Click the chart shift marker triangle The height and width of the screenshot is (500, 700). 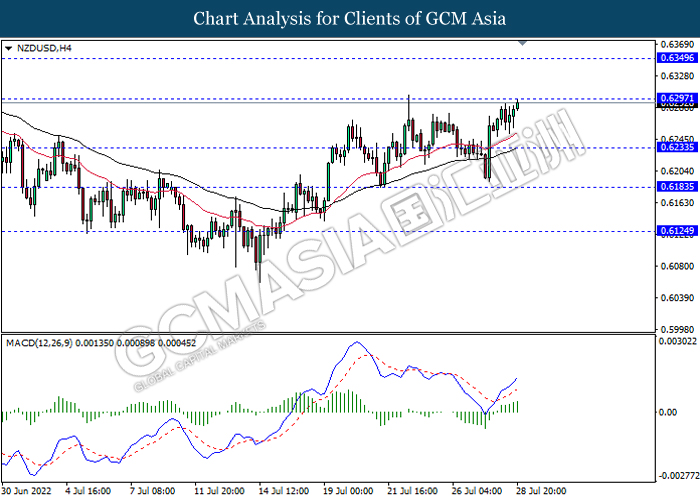522,43
